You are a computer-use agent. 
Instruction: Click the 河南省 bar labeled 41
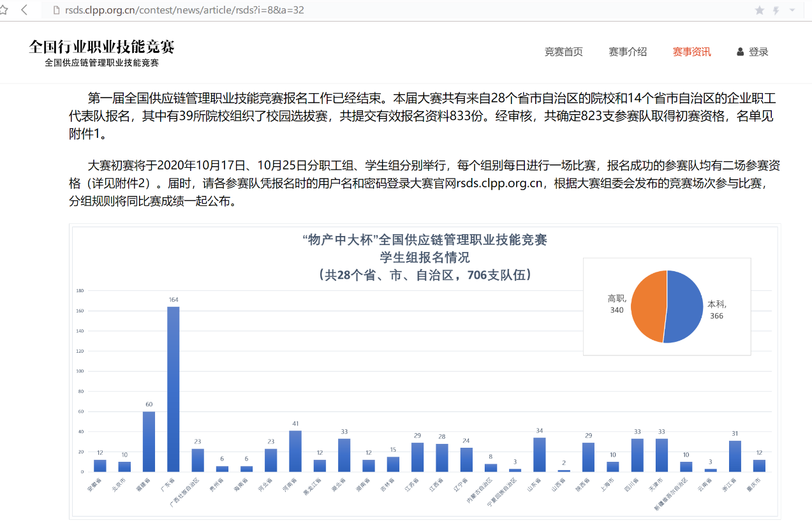coord(295,451)
